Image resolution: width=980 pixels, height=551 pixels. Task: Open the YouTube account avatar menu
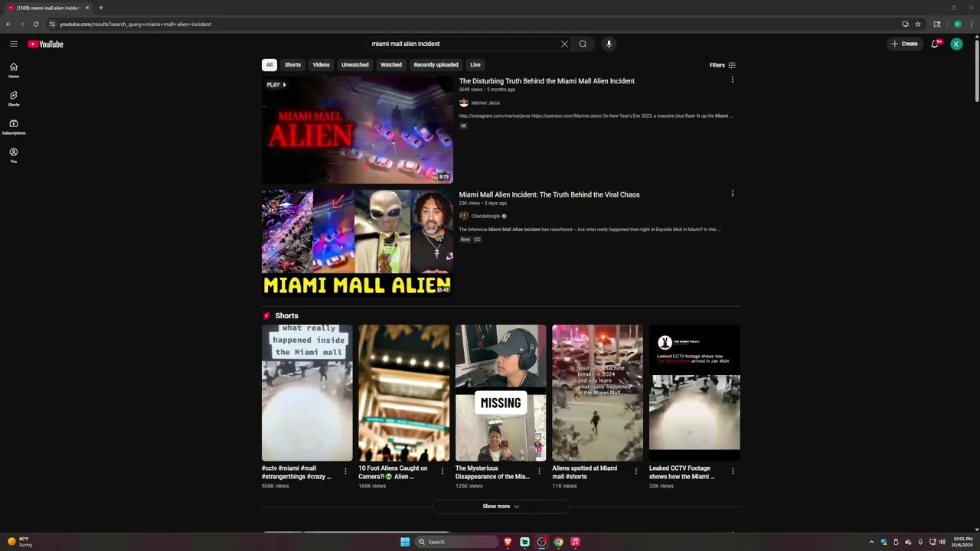point(956,44)
